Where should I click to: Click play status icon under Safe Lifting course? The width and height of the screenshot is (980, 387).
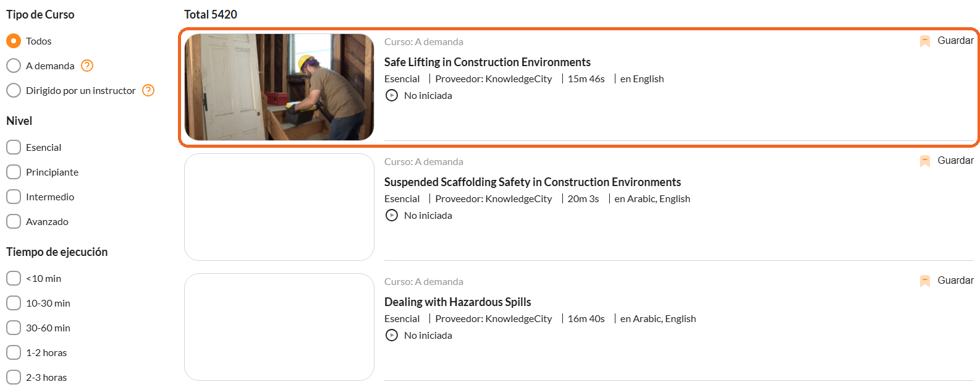pos(392,95)
